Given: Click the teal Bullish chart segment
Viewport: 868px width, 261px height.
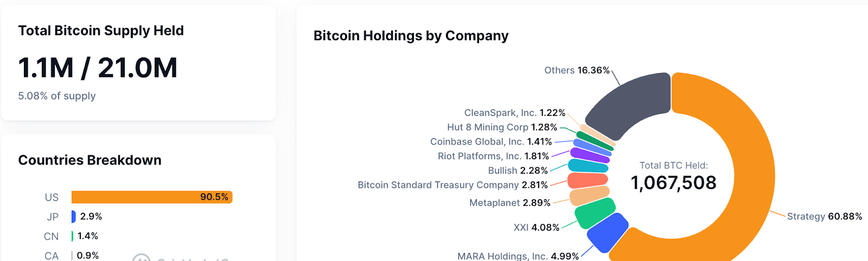Looking at the screenshot, I should pos(588,166).
